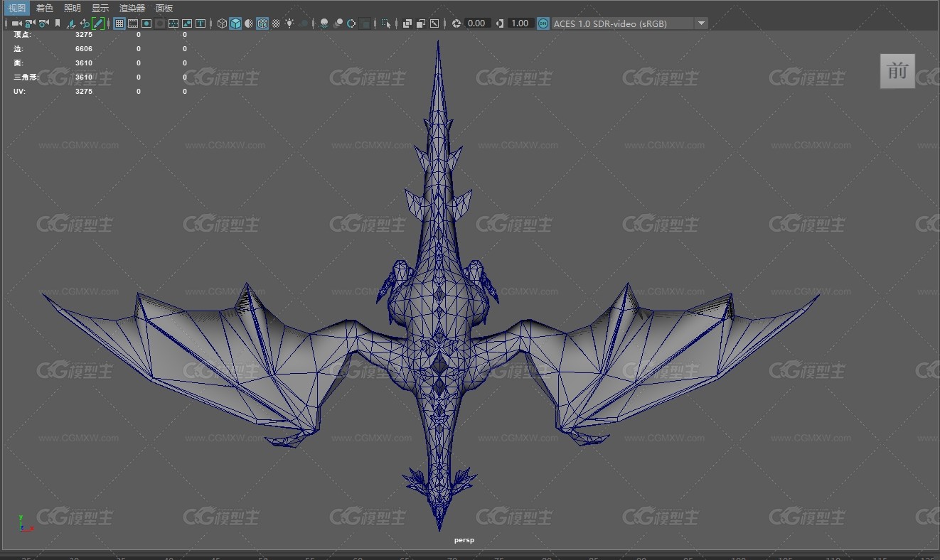This screenshot has width=940, height=560.
Task: Toggle the Safe Action icon
Action: (x=187, y=23)
